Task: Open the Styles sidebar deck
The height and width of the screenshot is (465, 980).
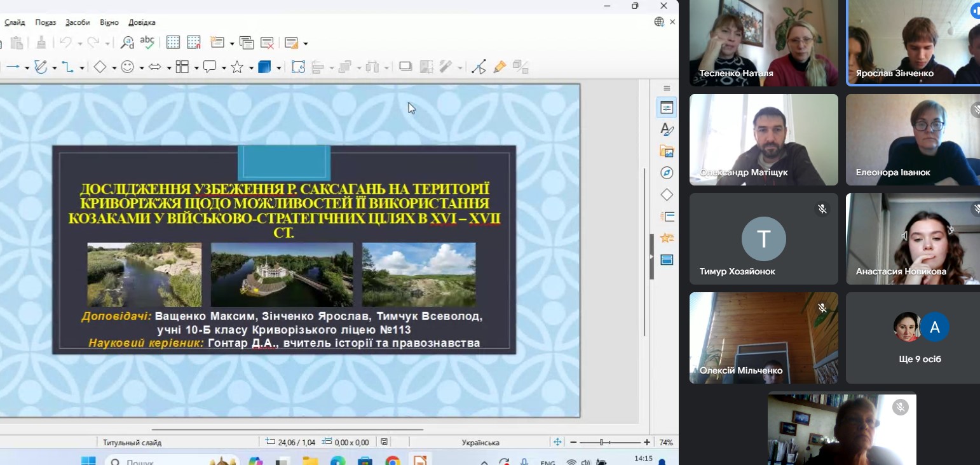Action: point(667,130)
